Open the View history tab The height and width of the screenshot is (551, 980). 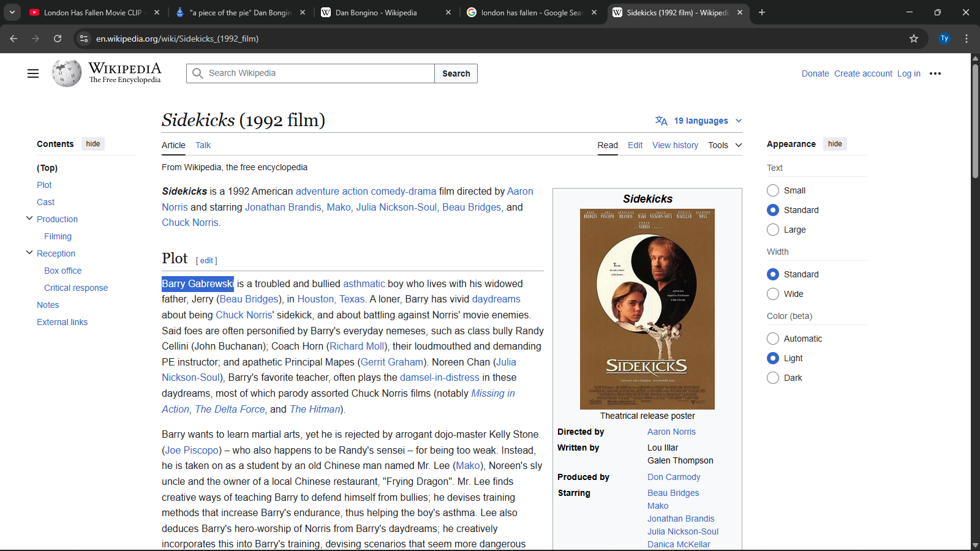(x=675, y=145)
